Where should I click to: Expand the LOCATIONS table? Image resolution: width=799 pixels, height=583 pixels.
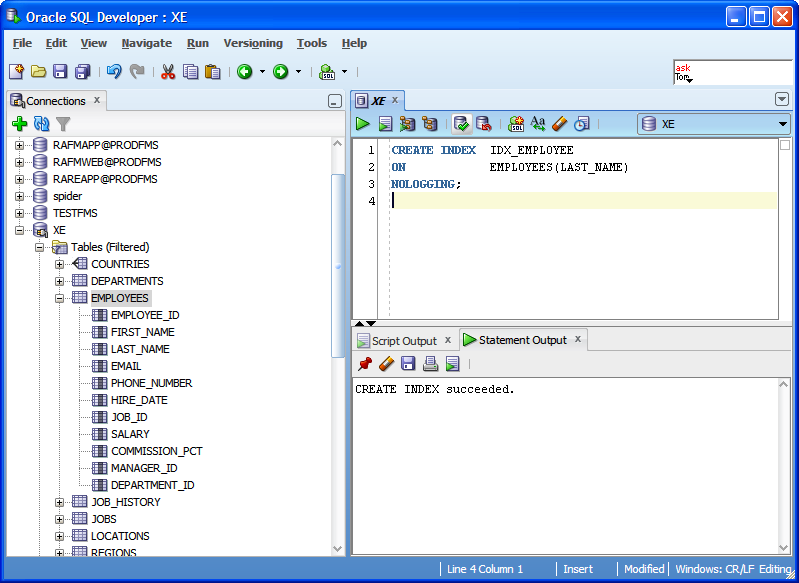pyautogui.click(x=60, y=536)
